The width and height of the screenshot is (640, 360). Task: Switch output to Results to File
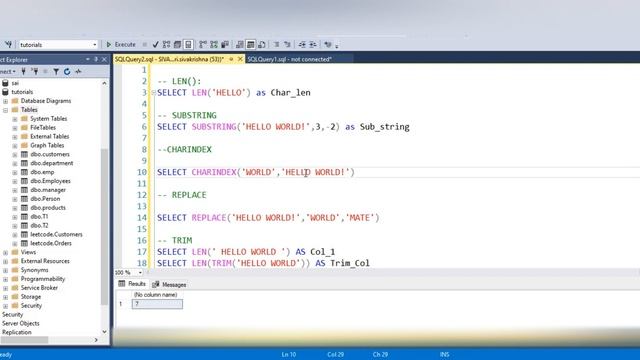tap(262, 44)
